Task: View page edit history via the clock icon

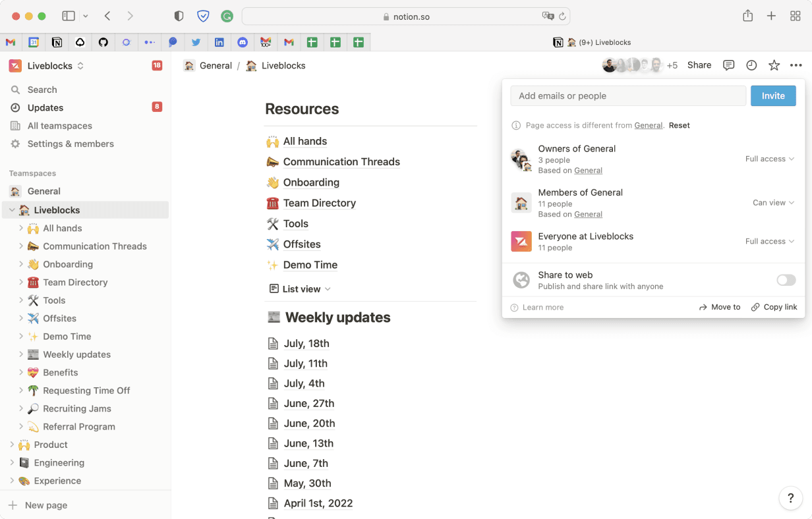Action: (x=751, y=65)
